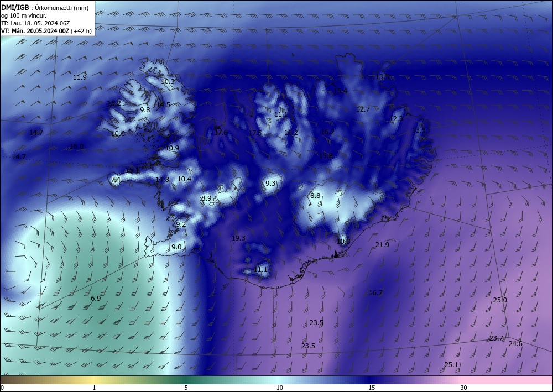Click the map value 14.8
This screenshot has height=392, width=553.
(162, 180)
